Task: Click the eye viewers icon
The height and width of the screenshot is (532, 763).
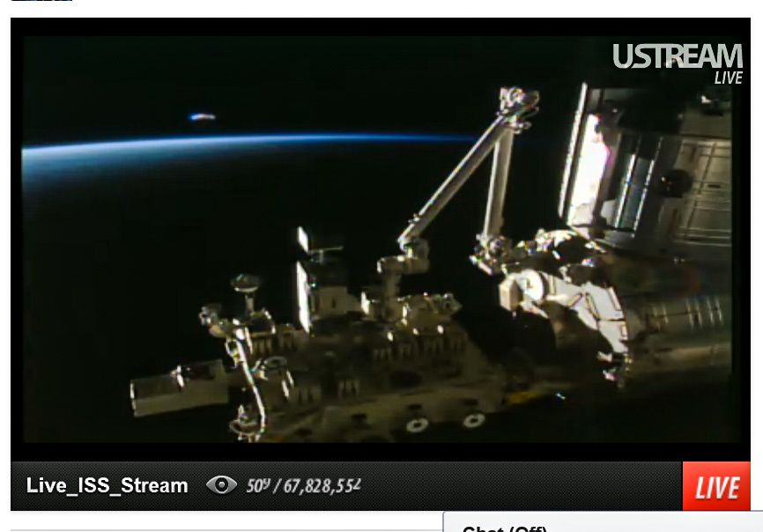Action: coord(221,485)
